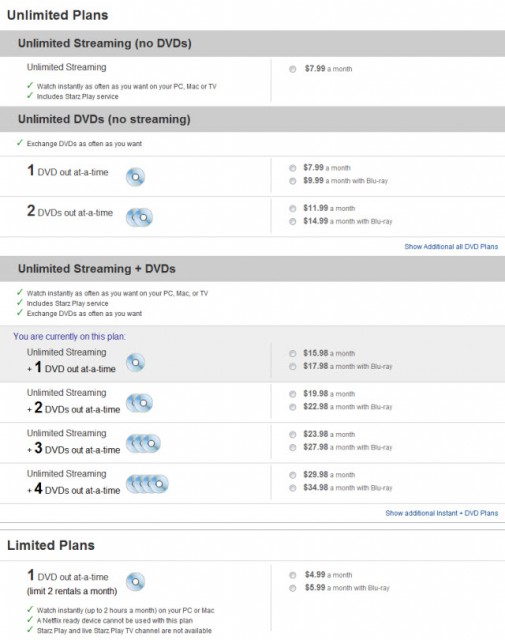Click the single DVD icon for 1 DVD out at-a-time
The image size is (505, 640).
click(x=135, y=177)
